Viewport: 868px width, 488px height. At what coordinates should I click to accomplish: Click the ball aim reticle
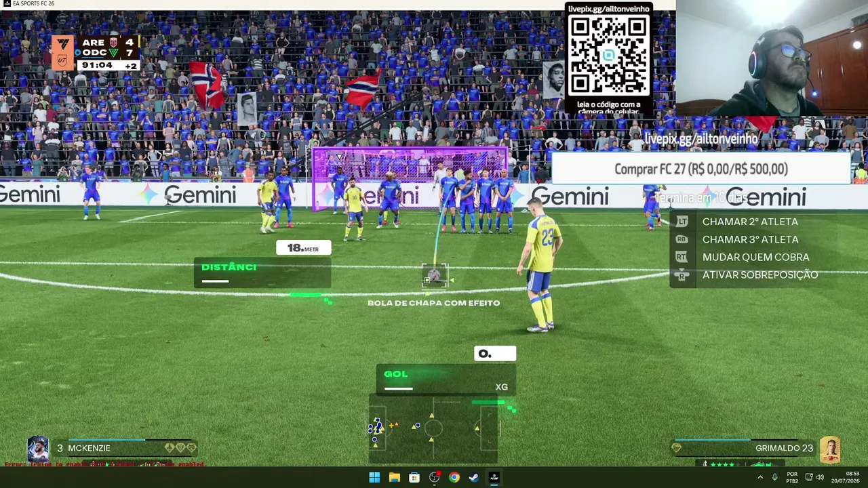[435, 276]
